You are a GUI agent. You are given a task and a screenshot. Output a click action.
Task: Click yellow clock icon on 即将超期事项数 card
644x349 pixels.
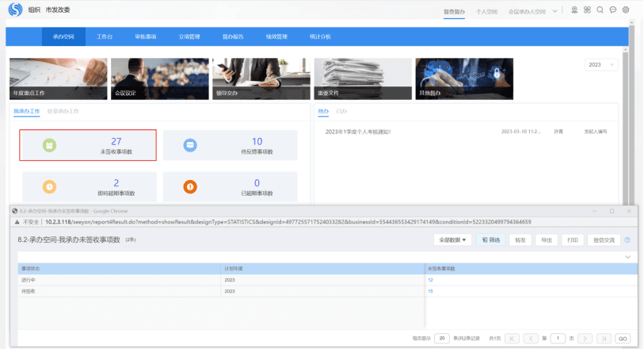click(x=49, y=186)
